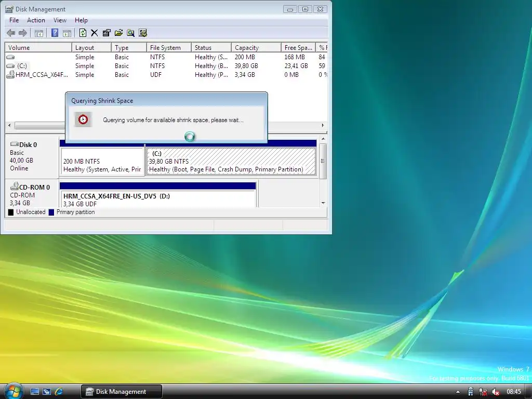Sort by the Type column header

[x=129, y=47]
